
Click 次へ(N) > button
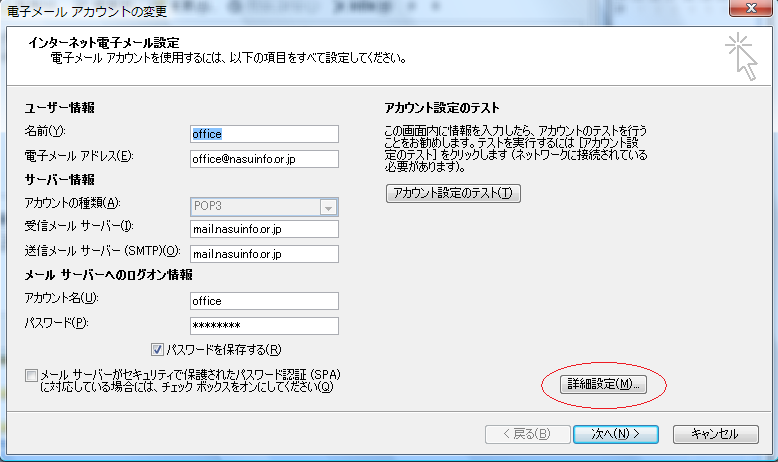(616, 434)
